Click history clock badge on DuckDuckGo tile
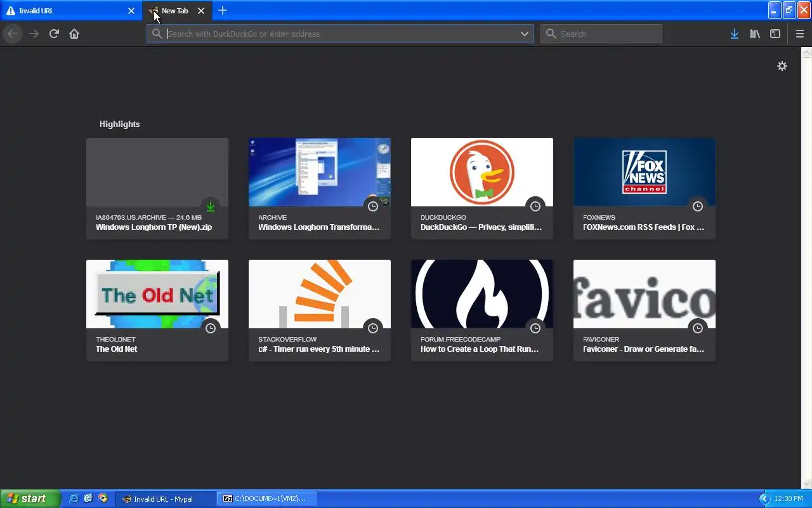This screenshot has height=508, width=812. 535,206
